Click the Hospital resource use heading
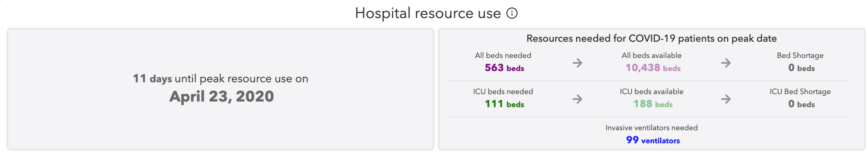868x157 pixels. click(428, 13)
